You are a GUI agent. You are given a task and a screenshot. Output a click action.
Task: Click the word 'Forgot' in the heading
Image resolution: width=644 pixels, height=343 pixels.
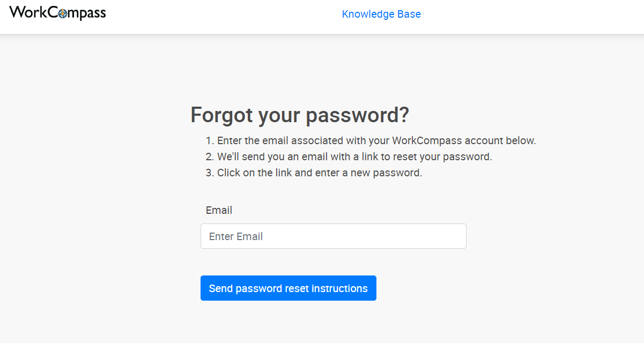point(221,115)
